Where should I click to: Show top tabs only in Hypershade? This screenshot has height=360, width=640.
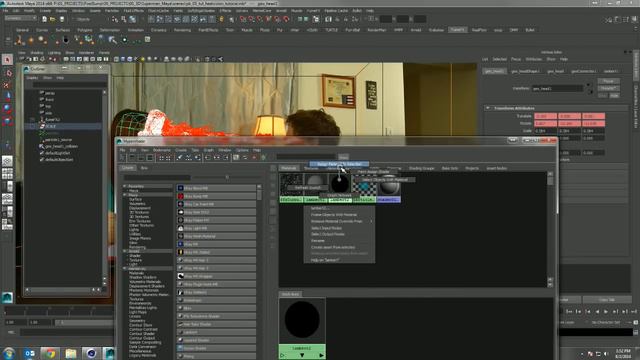tap(132, 158)
